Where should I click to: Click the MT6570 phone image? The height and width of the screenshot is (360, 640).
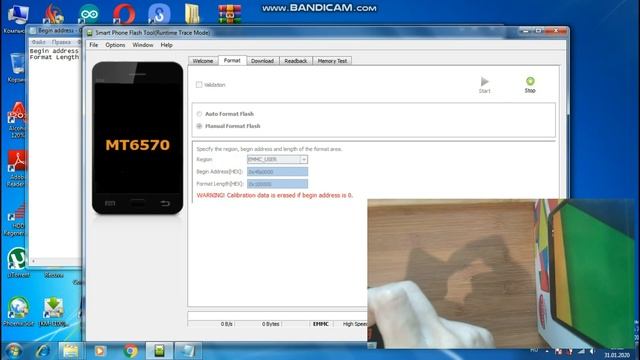click(138, 138)
